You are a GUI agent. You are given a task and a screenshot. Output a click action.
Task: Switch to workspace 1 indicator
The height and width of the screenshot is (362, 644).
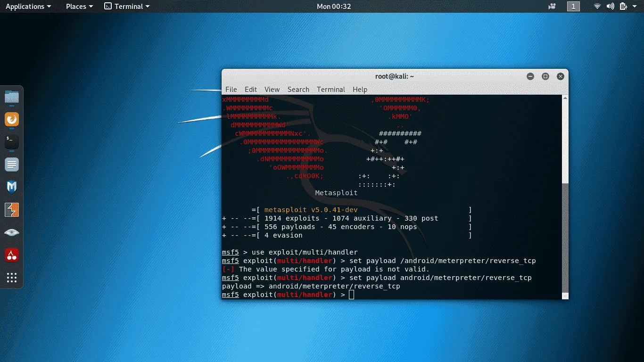click(x=573, y=6)
